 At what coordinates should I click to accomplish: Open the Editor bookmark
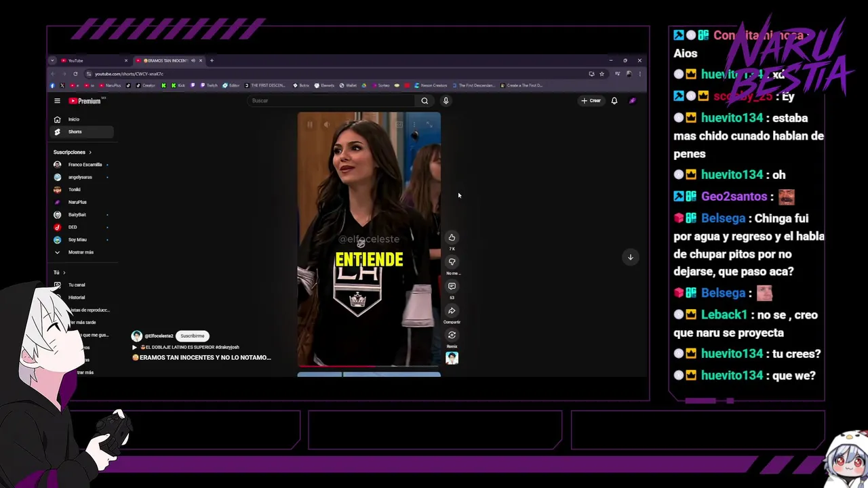pyautogui.click(x=231, y=85)
